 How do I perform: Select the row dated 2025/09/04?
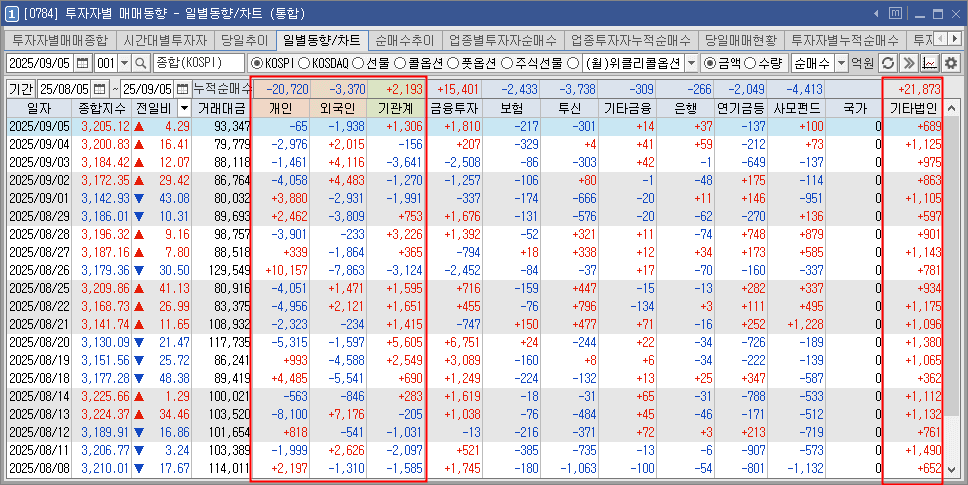[475, 144]
